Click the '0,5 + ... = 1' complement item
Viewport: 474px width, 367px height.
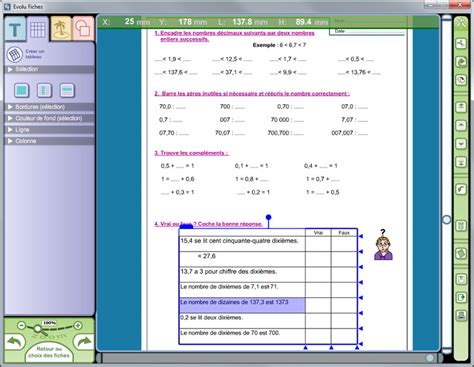(177, 166)
